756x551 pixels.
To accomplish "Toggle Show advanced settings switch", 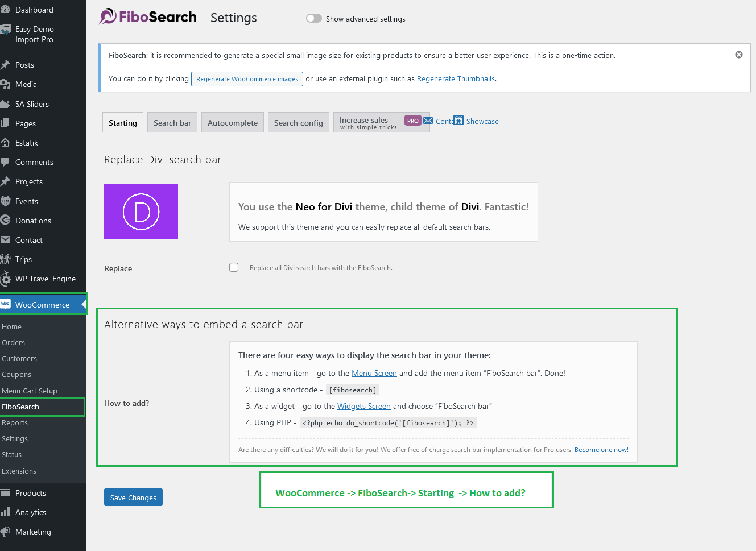I will [314, 18].
